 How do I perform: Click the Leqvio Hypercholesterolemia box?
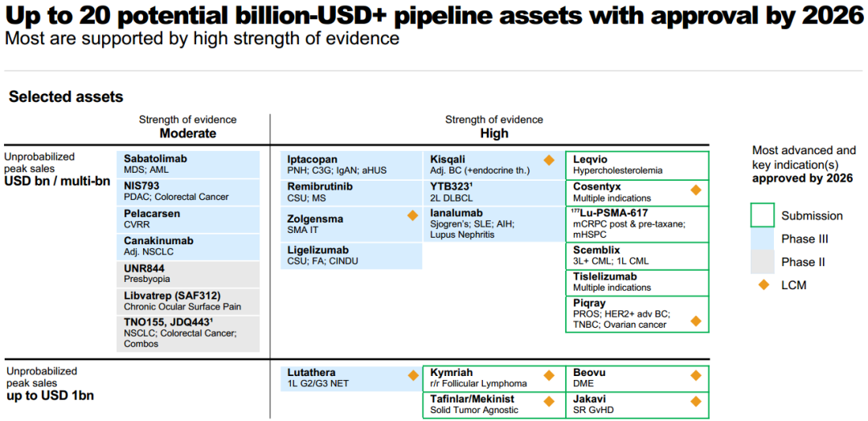coord(637,165)
